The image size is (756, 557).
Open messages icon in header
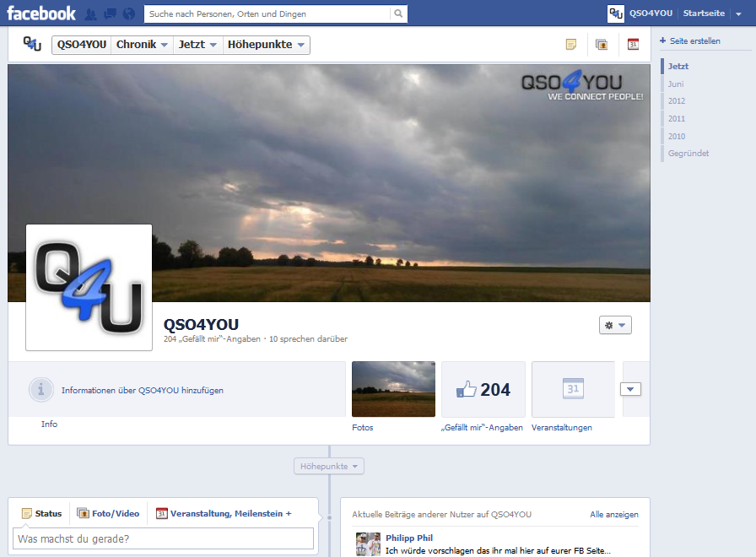[110, 14]
